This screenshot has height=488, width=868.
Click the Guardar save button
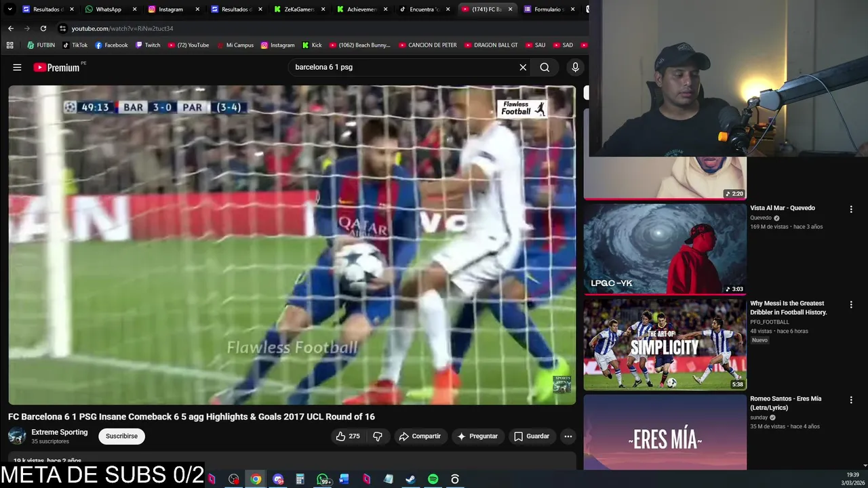tap(532, 436)
